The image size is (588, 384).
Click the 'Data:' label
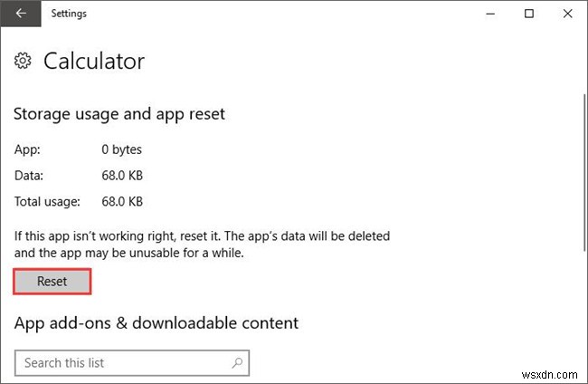[x=28, y=176]
